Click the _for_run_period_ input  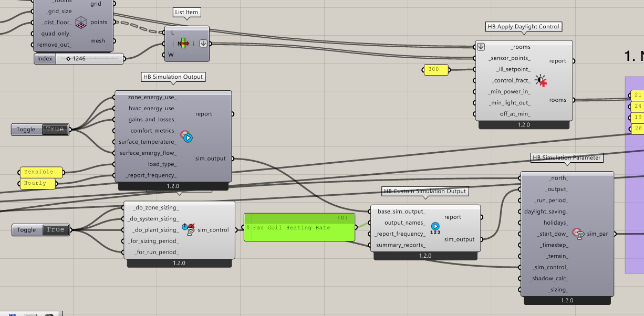(157, 252)
